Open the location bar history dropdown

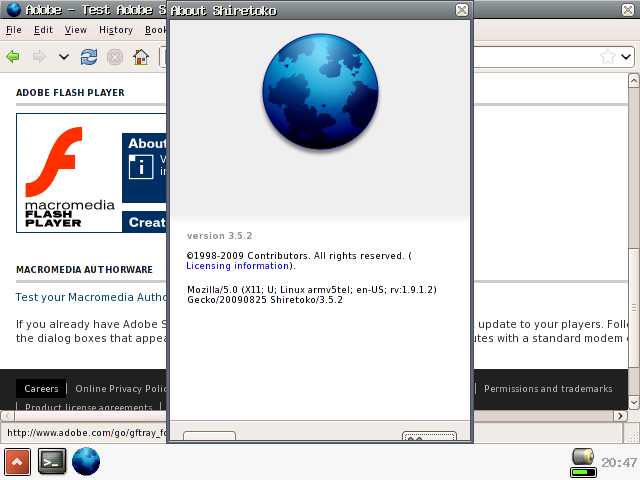pos(626,57)
